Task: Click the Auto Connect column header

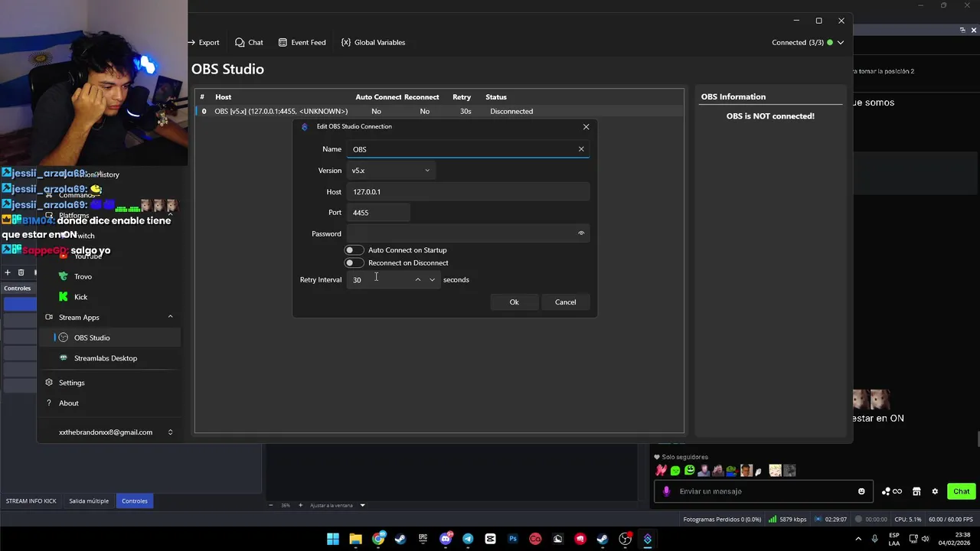Action: tap(378, 97)
